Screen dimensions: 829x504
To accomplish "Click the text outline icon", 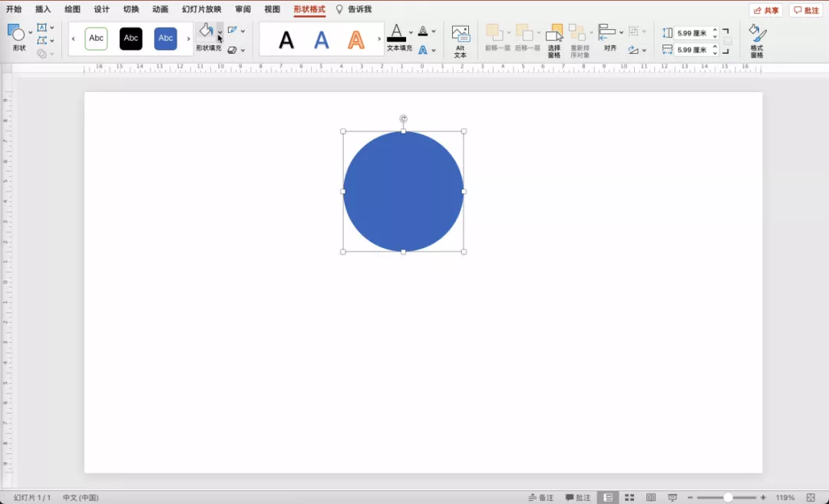I will click(x=423, y=31).
